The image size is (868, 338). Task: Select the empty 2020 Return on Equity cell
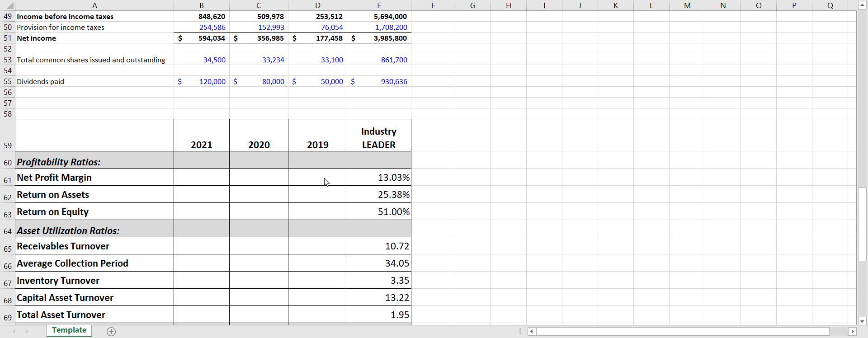tap(259, 211)
